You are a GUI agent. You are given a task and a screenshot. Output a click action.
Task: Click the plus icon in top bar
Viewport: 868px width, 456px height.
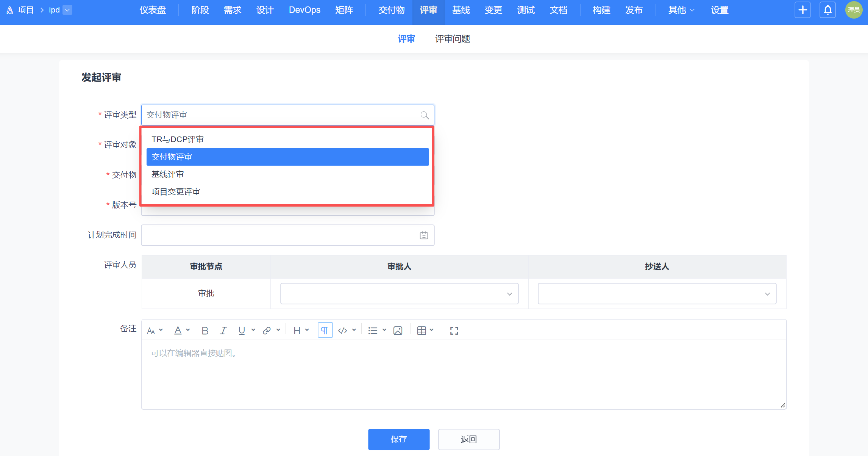click(802, 10)
